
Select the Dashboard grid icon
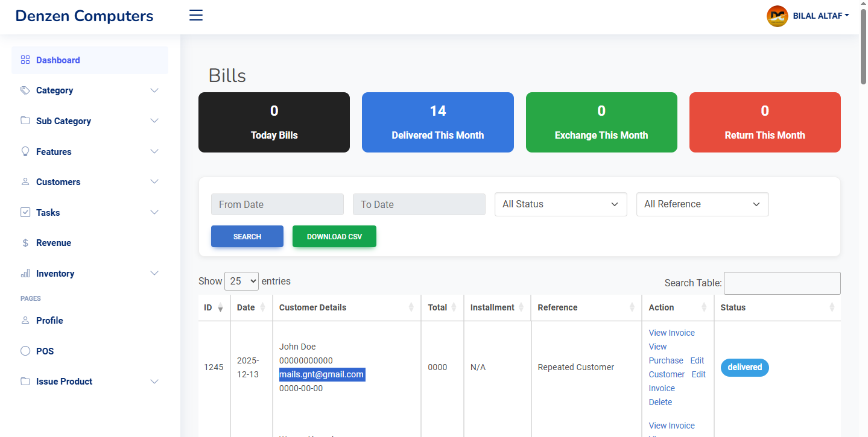coord(25,60)
